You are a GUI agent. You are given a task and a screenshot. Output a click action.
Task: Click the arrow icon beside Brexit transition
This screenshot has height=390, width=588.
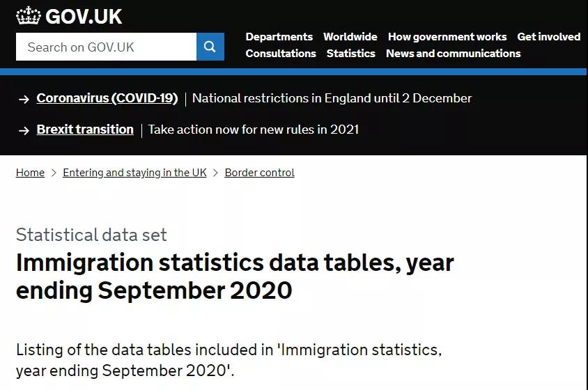point(24,130)
